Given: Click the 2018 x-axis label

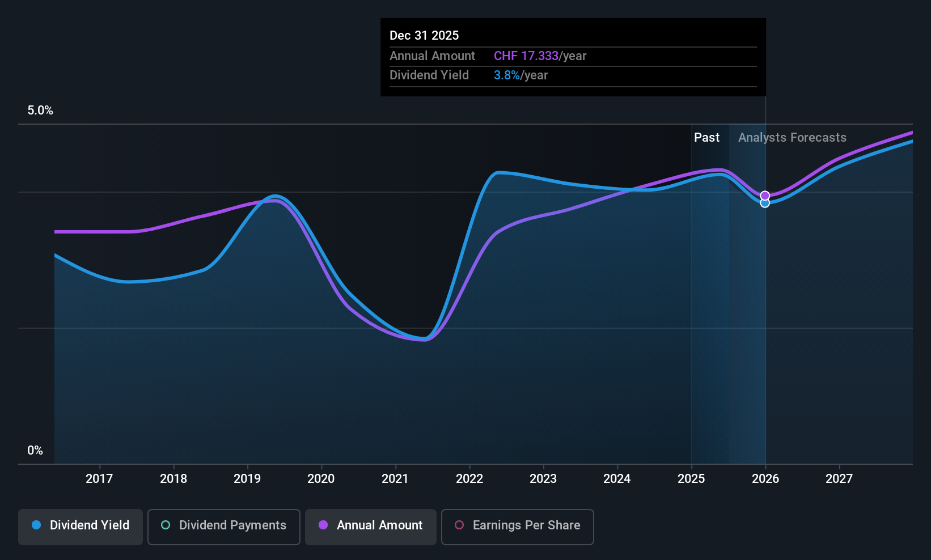Looking at the screenshot, I should click(173, 479).
